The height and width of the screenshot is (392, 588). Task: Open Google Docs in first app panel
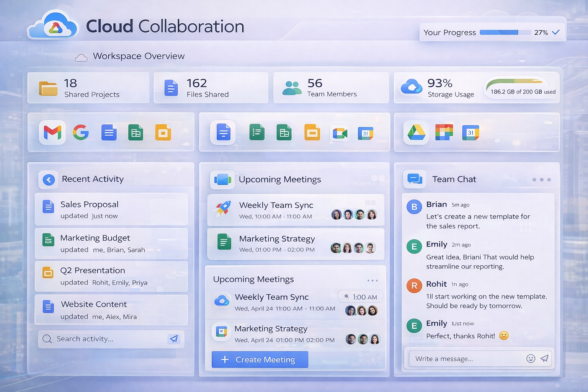point(109,132)
